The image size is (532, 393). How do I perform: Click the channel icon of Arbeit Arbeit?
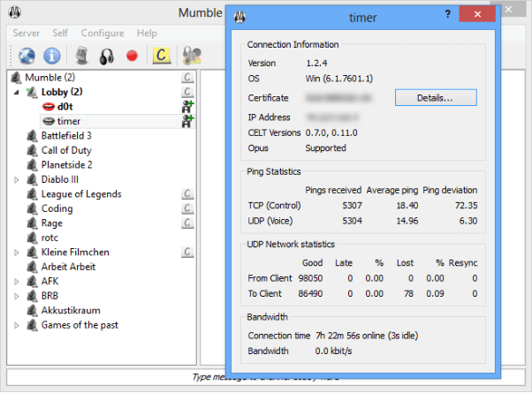click(32, 267)
